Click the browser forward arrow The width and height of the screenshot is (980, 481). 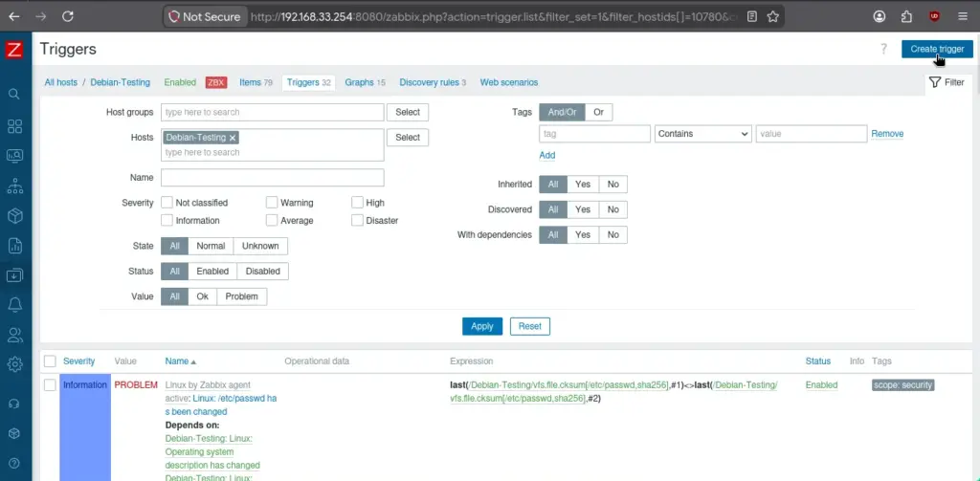pos(41,17)
